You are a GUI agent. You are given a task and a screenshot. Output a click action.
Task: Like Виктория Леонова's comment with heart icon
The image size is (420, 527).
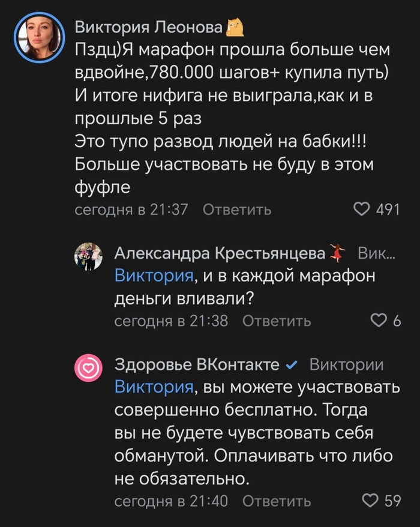(362, 209)
